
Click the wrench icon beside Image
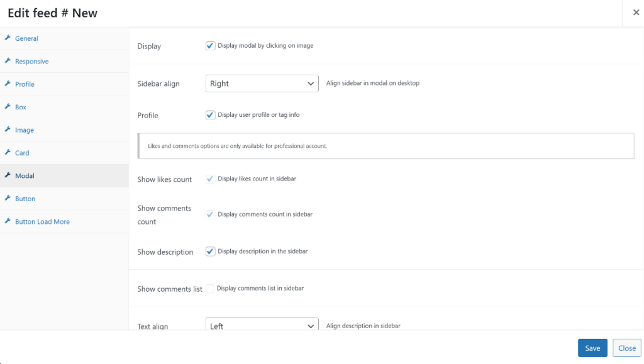pos(9,130)
